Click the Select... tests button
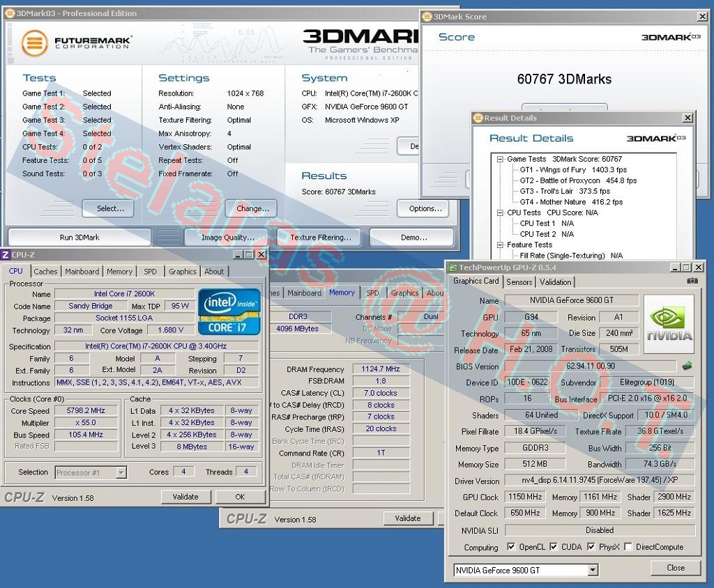This screenshot has width=714, height=588. 108,208
